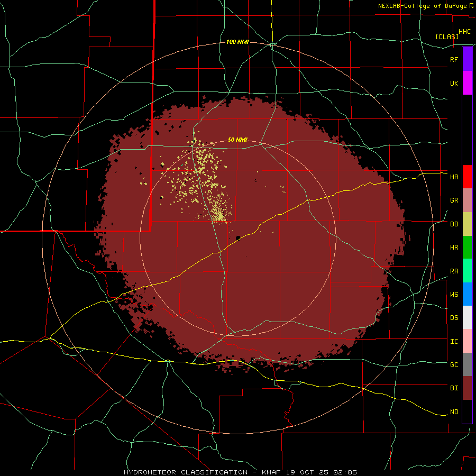The height and width of the screenshot is (476, 476).
Task: Click the DS legend label
Action: pos(454,318)
